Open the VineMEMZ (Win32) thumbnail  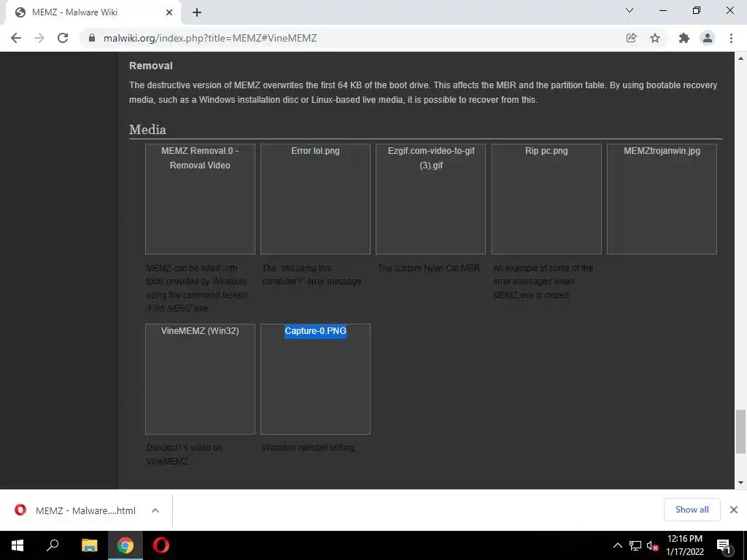coord(200,379)
